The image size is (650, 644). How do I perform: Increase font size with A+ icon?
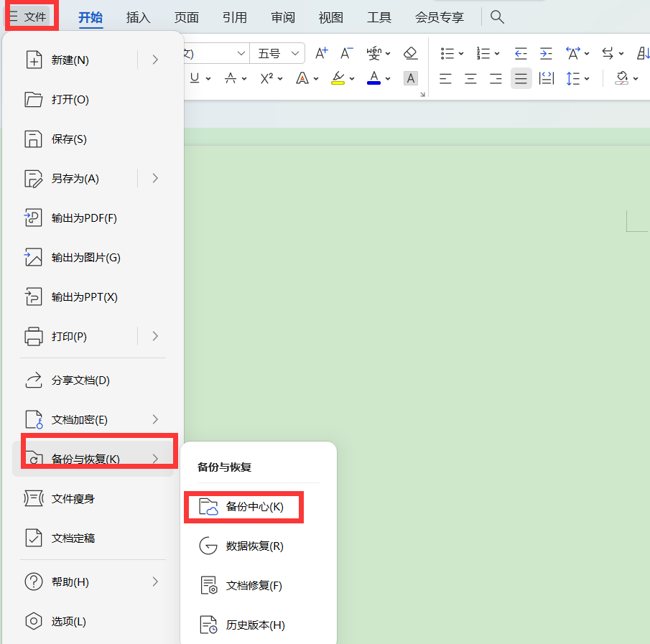pyautogui.click(x=321, y=53)
